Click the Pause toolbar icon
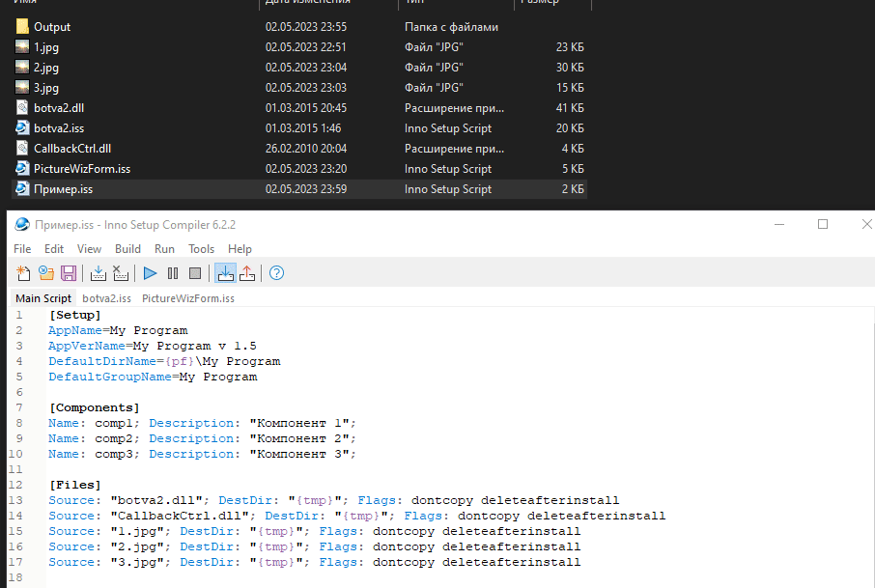875x588 pixels. click(x=173, y=273)
